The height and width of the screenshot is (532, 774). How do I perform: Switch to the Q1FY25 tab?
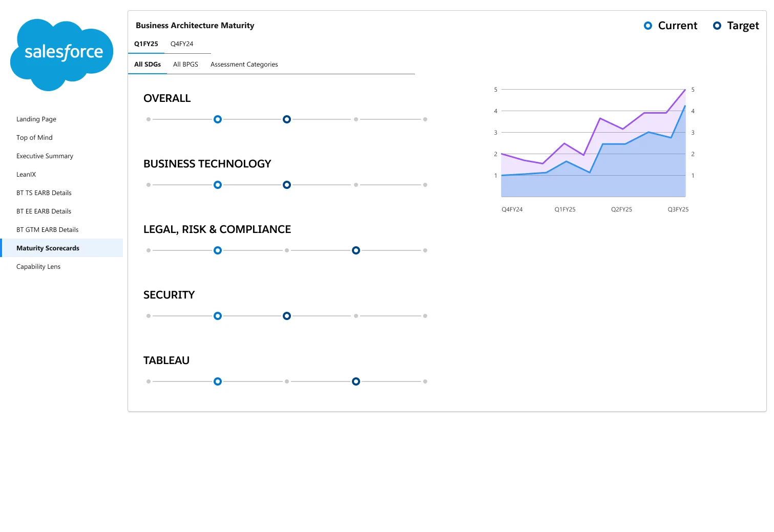tap(146, 44)
